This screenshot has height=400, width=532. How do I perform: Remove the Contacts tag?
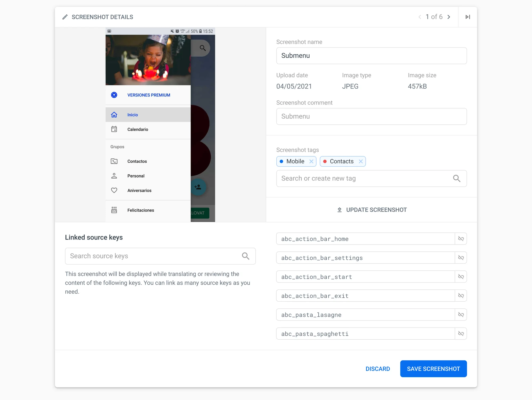pos(361,161)
